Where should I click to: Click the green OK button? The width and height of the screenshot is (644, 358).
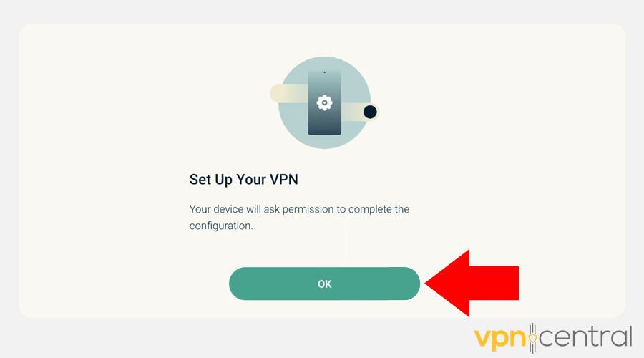pyautogui.click(x=324, y=284)
